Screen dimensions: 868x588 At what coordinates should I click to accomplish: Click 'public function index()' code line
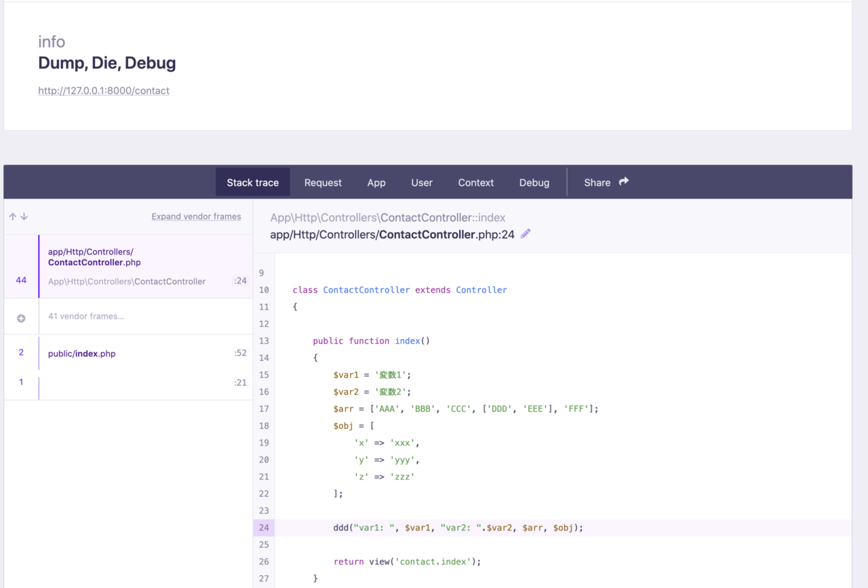click(x=372, y=340)
